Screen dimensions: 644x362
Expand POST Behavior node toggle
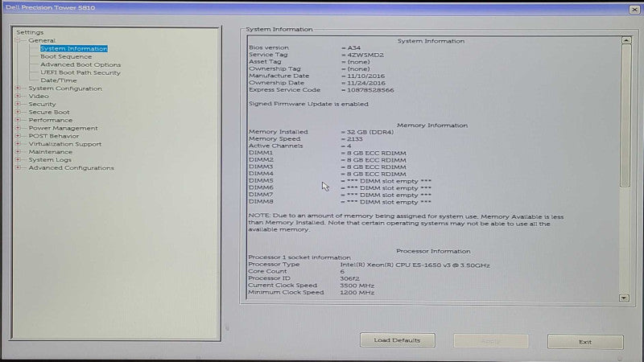point(18,136)
